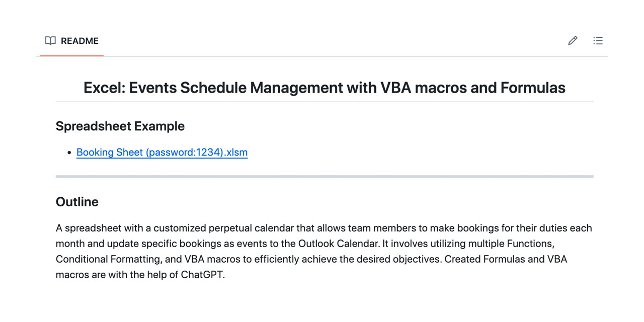
Task: Open the Booking Sheet (password:1234).xlsm link
Action: pyautogui.click(x=162, y=152)
